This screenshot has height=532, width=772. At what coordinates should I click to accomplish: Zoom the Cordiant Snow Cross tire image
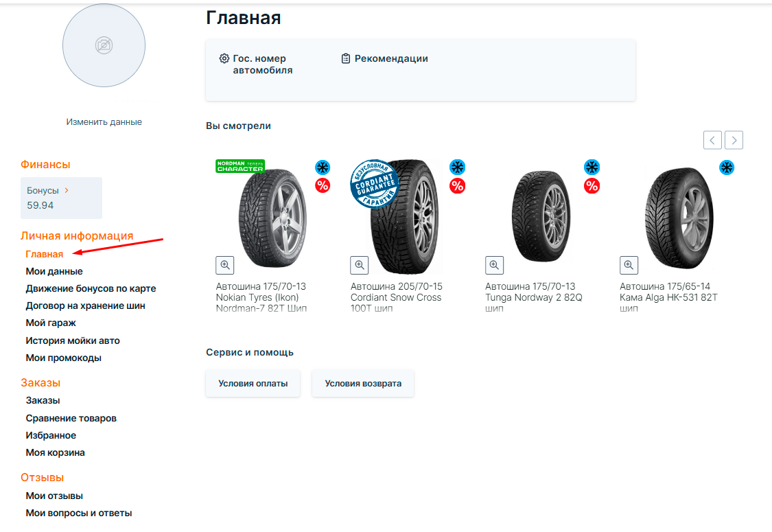(360, 265)
